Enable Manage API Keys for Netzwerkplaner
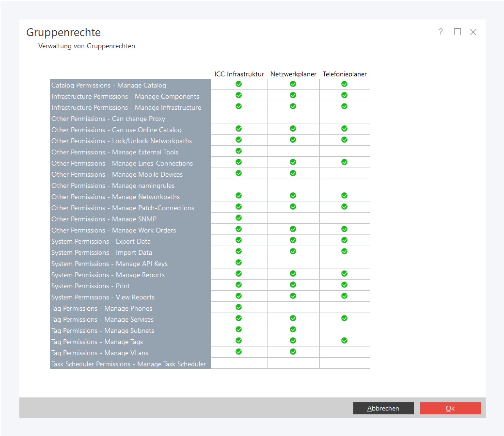This screenshot has height=436, width=504. 293,263
